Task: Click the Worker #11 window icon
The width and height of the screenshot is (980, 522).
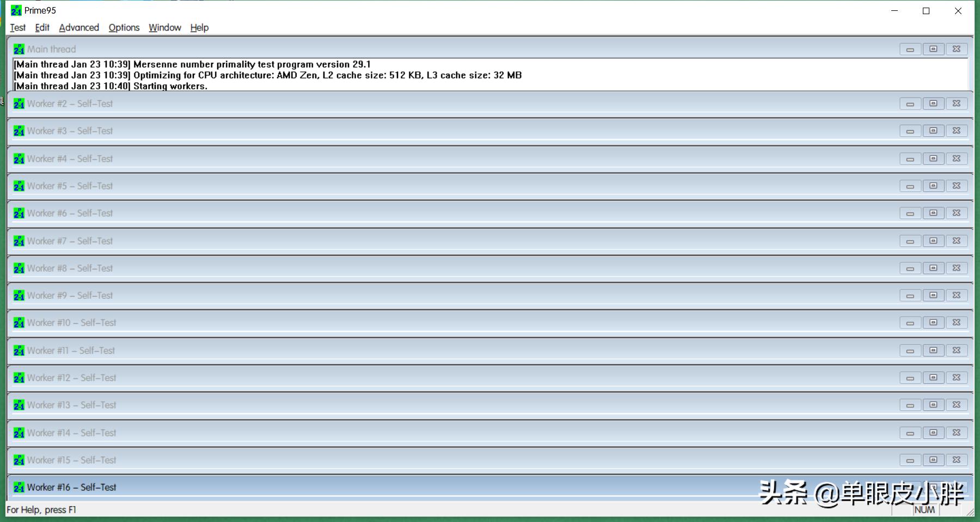Action: (19, 350)
